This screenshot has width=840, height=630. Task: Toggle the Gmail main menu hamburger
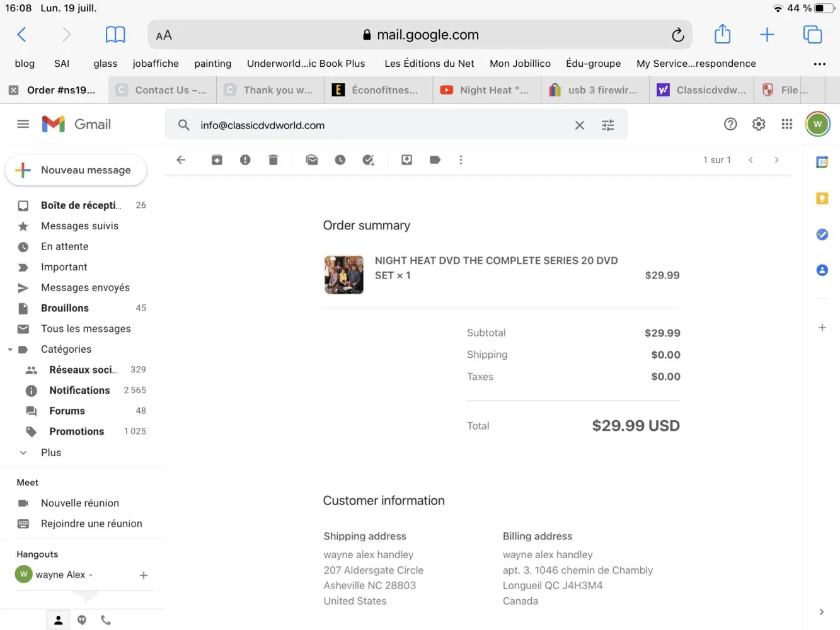[23, 124]
